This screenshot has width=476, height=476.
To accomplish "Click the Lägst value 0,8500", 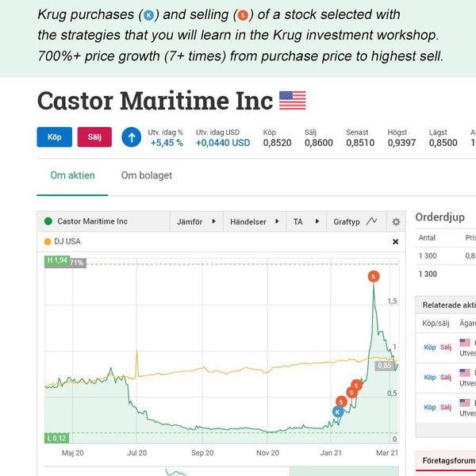I will tap(443, 143).
